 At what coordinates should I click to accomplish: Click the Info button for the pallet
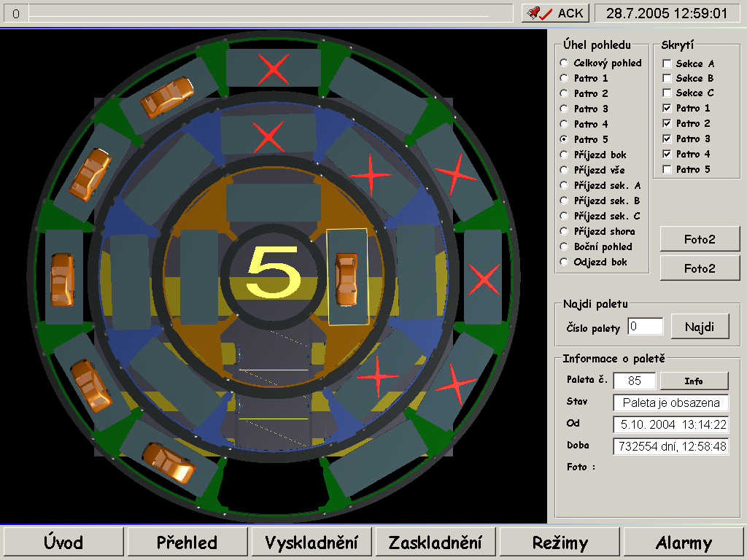coord(694,381)
